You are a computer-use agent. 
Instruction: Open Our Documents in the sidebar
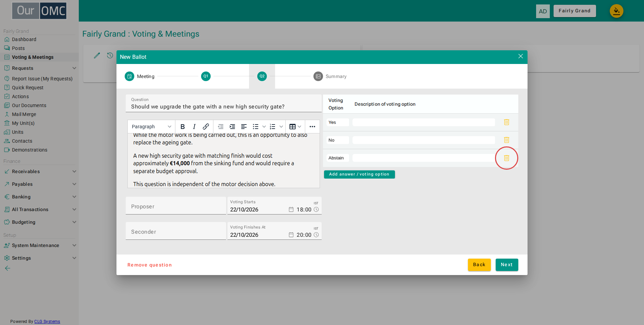click(x=29, y=105)
